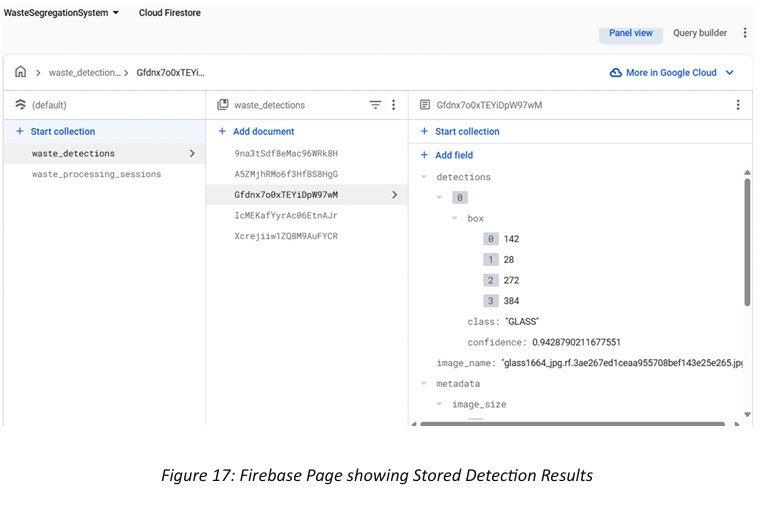
Task: Click the plus icon beside Add document
Action: (x=222, y=131)
